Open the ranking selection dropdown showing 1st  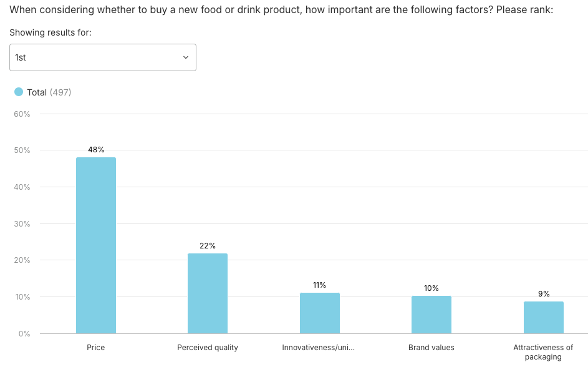pos(102,57)
